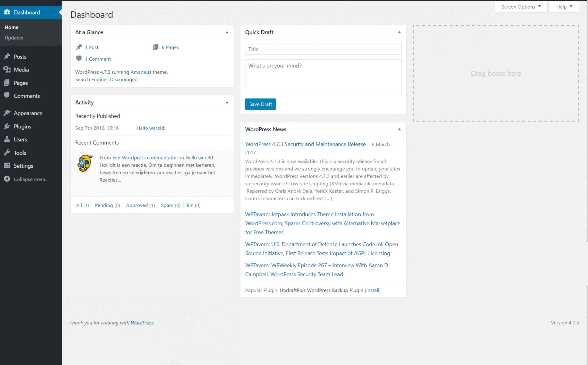
Task: Collapse the Quick Draft panel
Action: (399, 32)
